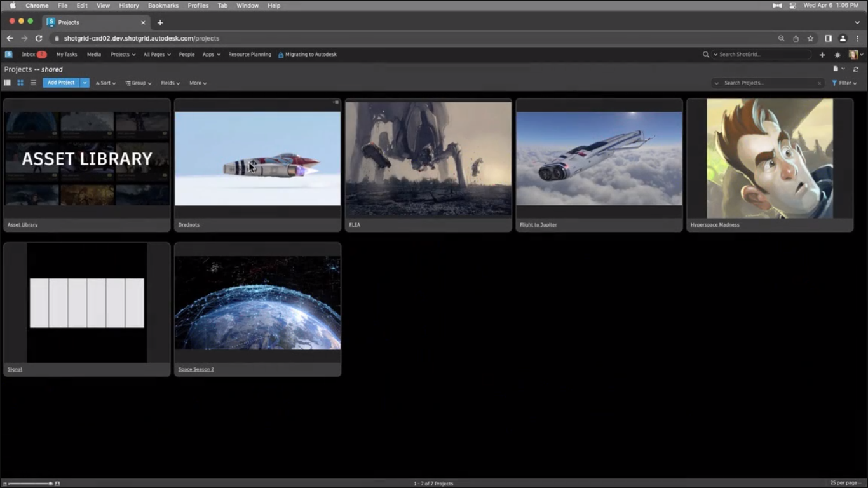Screen dimensions: 868x488
Task: Open the page document menu icon
Action: coord(836,69)
